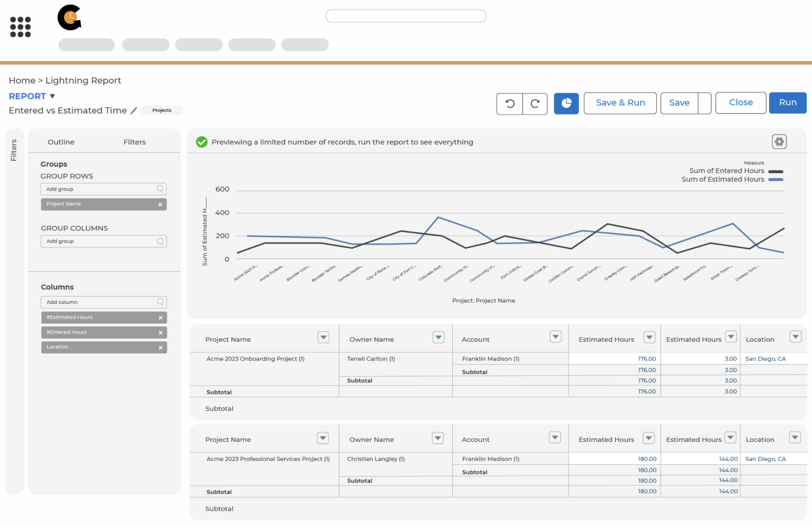This screenshot has width=812, height=527.
Task: Click the redo arrow icon
Action: (x=535, y=104)
